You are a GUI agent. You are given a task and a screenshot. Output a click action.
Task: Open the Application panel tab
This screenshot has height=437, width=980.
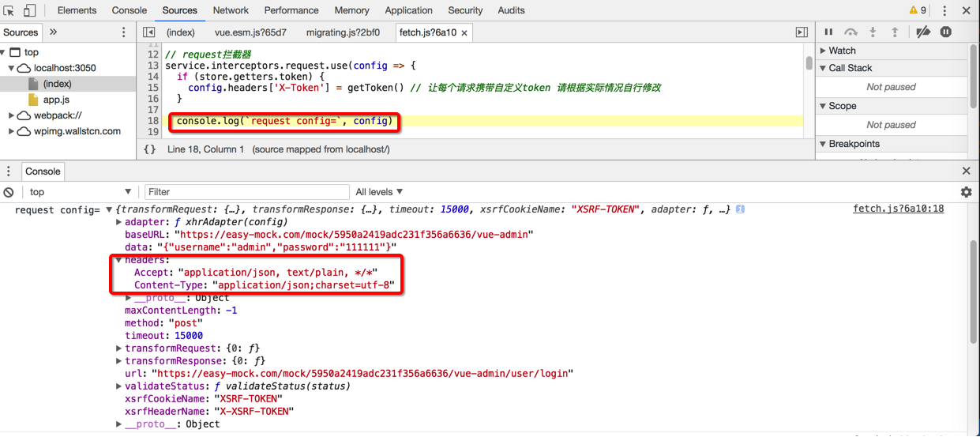coord(408,10)
